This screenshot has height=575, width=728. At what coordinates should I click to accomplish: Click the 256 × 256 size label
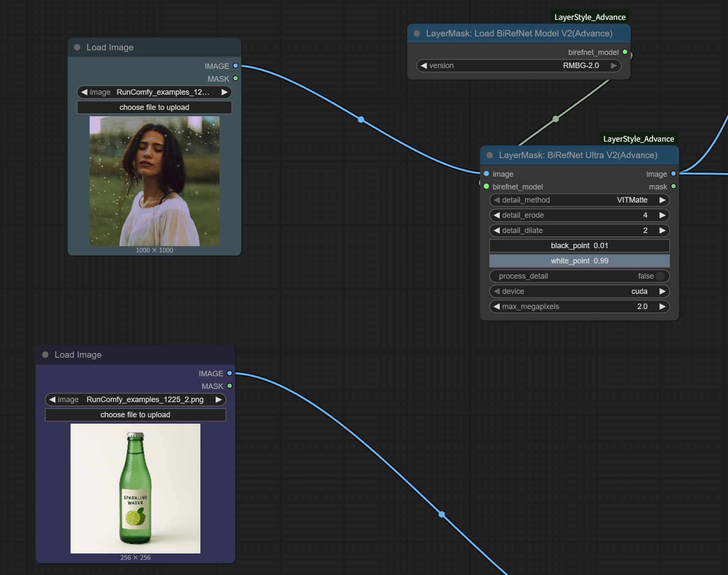tap(135, 558)
